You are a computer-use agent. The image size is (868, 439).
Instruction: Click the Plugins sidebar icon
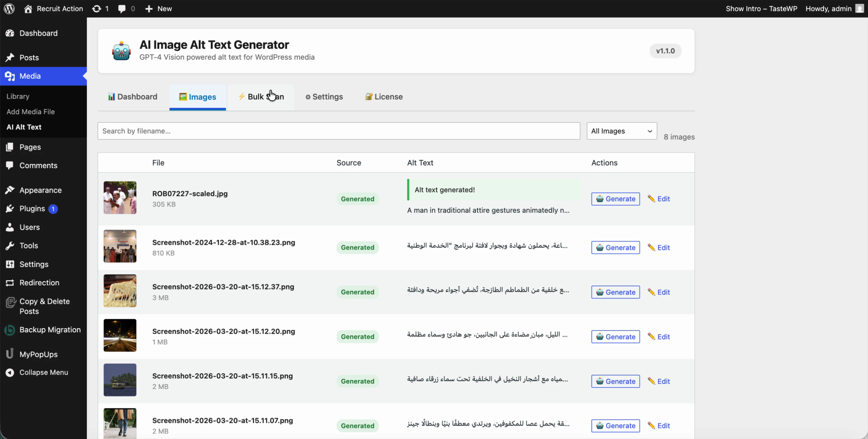10,209
